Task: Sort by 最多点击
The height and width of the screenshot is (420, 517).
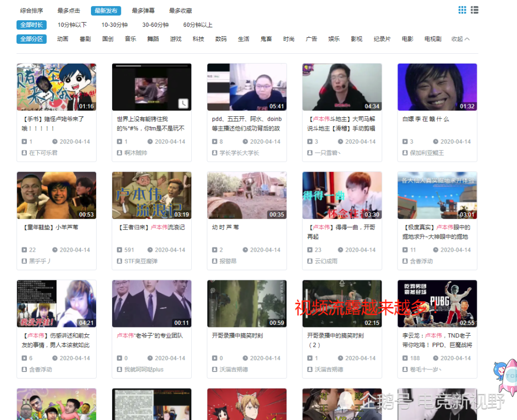Action: (x=69, y=10)
